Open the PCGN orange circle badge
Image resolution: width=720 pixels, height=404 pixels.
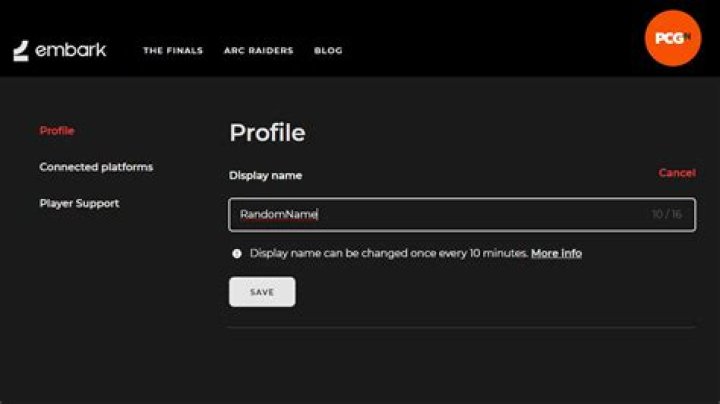point(673,38)
